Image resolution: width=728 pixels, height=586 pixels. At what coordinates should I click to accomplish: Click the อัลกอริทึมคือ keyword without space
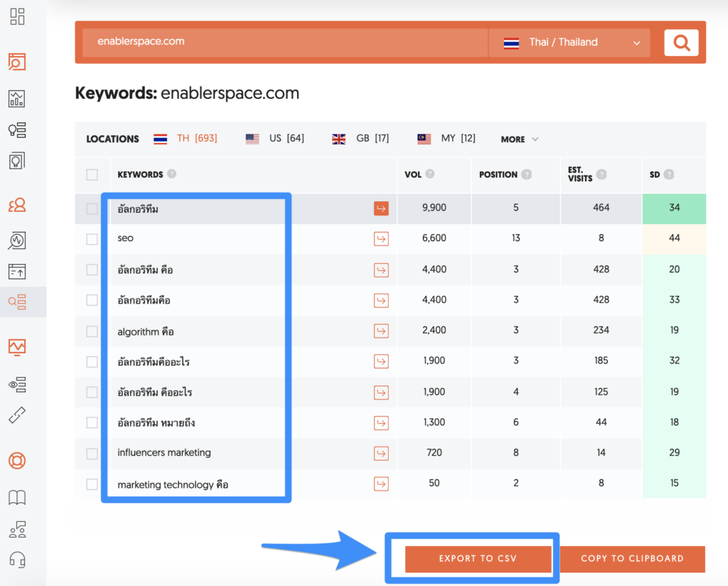(x=144, y=300)
